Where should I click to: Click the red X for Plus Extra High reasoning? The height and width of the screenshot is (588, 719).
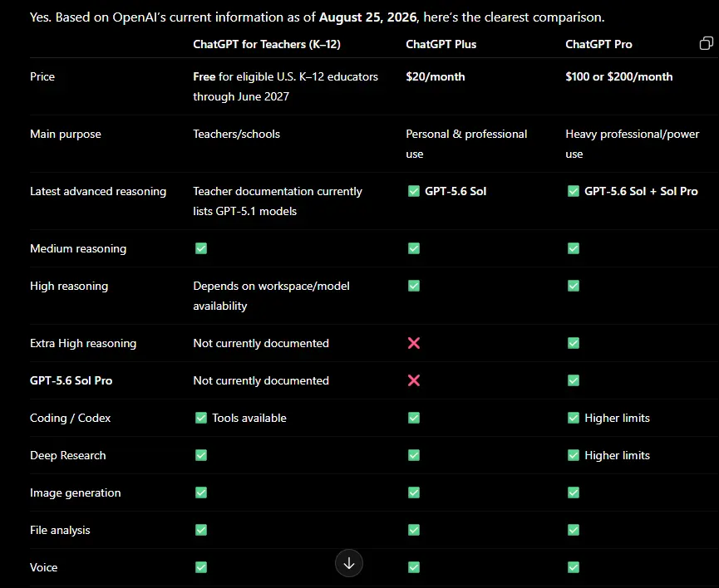[x=414, y=343]
